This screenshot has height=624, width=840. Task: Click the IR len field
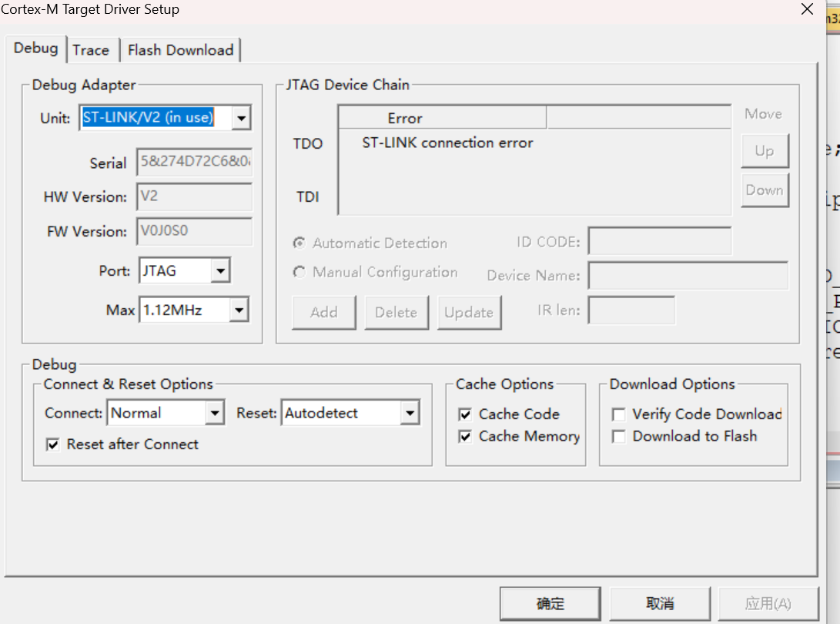[631, 310]
